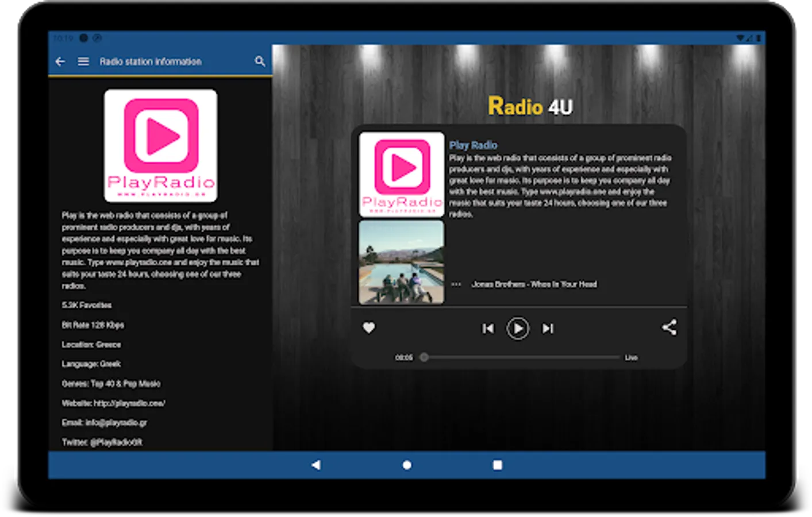Skip to the previous station
The height and width of the screenshot is (517, 812).
pyautogui.click(x=488, y=329)
